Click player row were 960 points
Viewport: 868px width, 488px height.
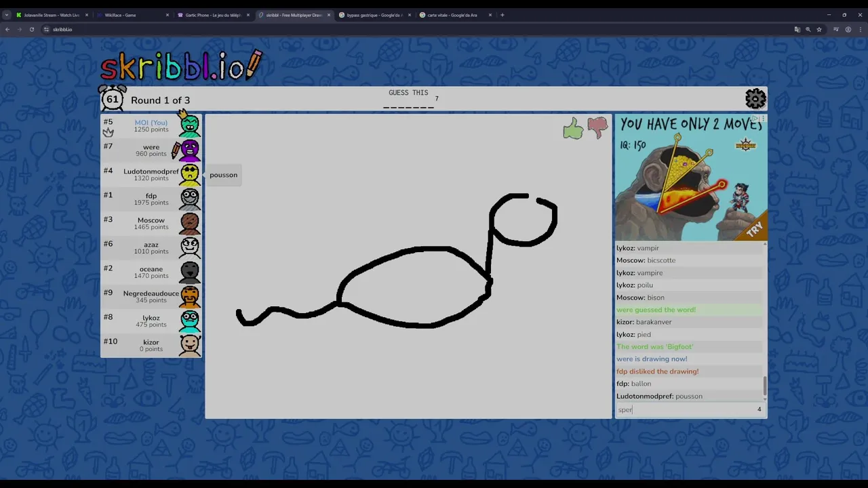pos(151,150)
